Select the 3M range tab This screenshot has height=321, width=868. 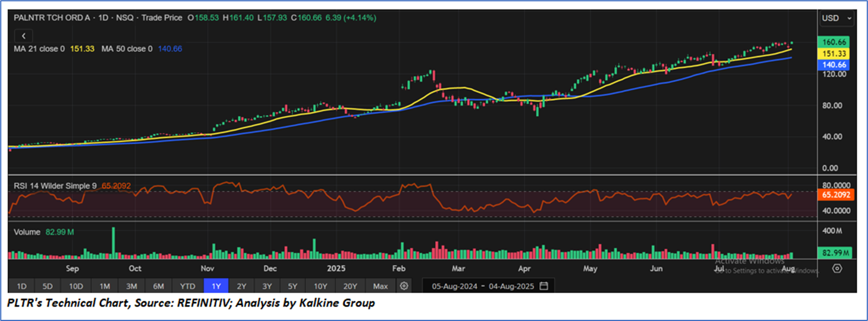coord(132,286)
